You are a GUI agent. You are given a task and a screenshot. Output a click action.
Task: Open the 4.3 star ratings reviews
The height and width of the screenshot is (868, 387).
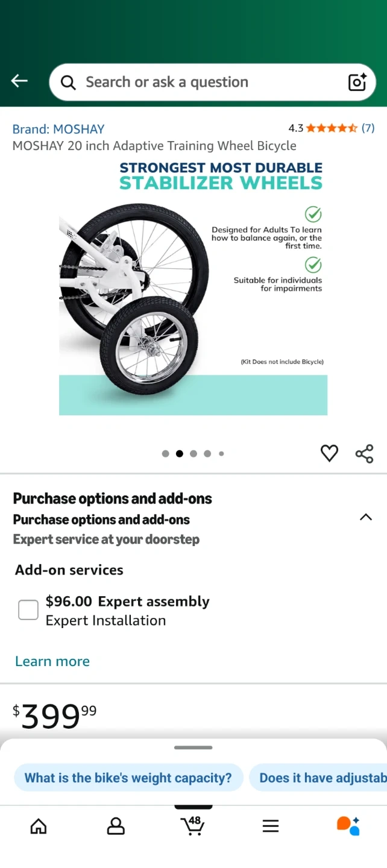332,128
